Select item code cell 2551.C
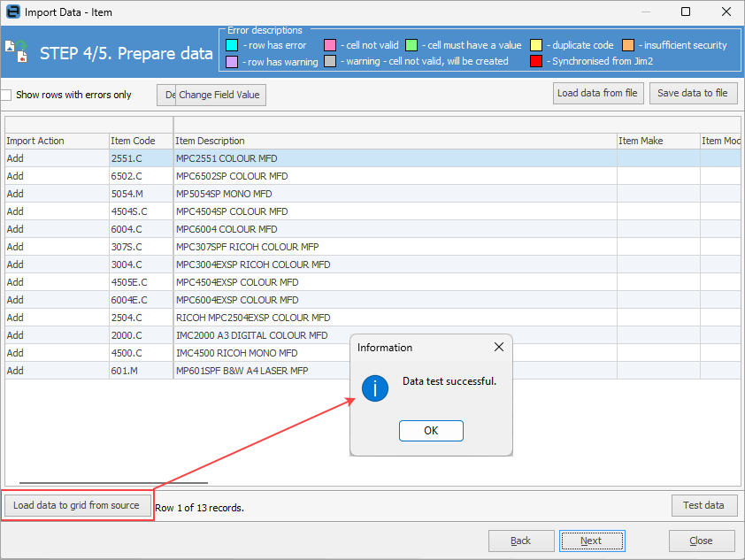Image resolution: width=745 pixels, height=560 pixels. tap(141, 158)
